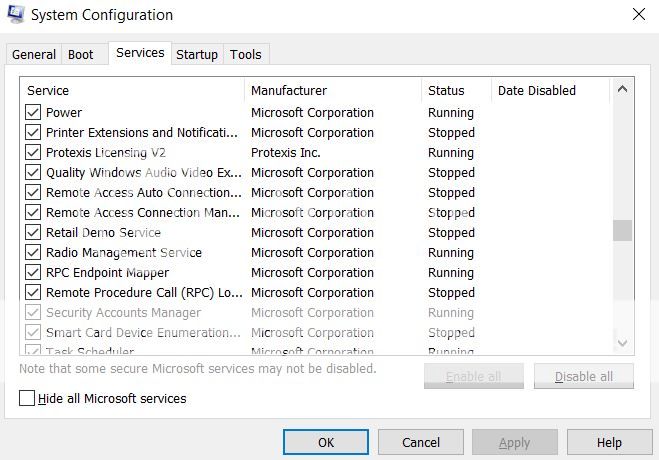
Task: Click the services list scrollbar thumb
Action: coord(622,230)
